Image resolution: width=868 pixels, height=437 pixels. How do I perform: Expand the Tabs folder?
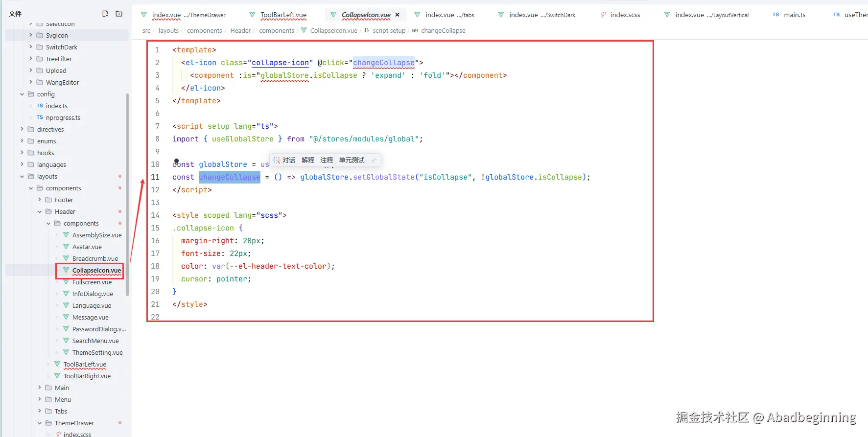click(x=40, y=411)
